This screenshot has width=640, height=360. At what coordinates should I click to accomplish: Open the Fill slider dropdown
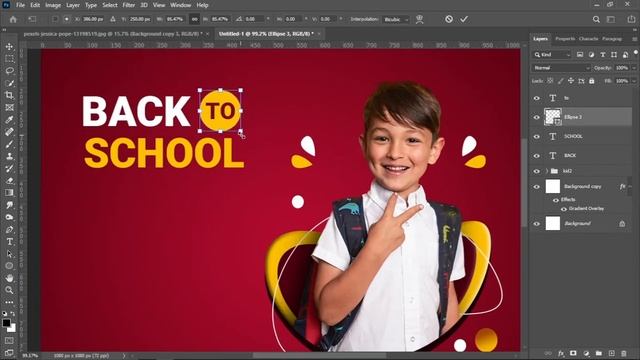(x=634, y=81)
